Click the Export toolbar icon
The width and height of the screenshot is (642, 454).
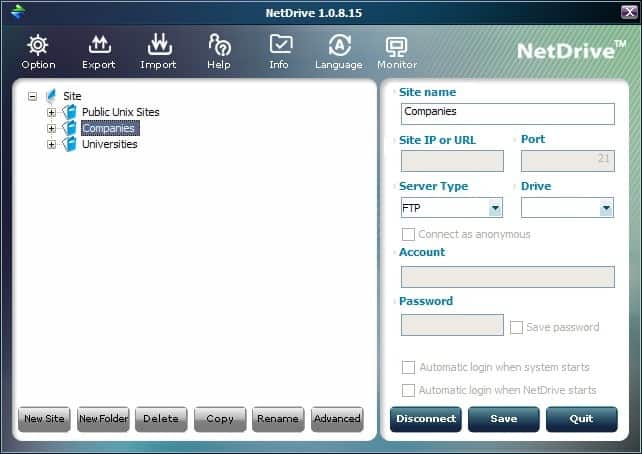(x=99, y=45)
